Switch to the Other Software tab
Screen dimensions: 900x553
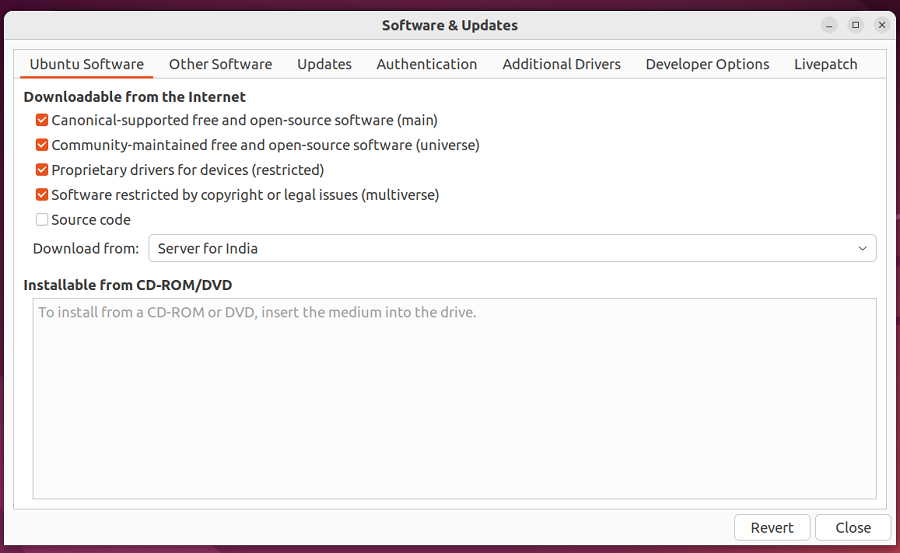tap(220, 64)
